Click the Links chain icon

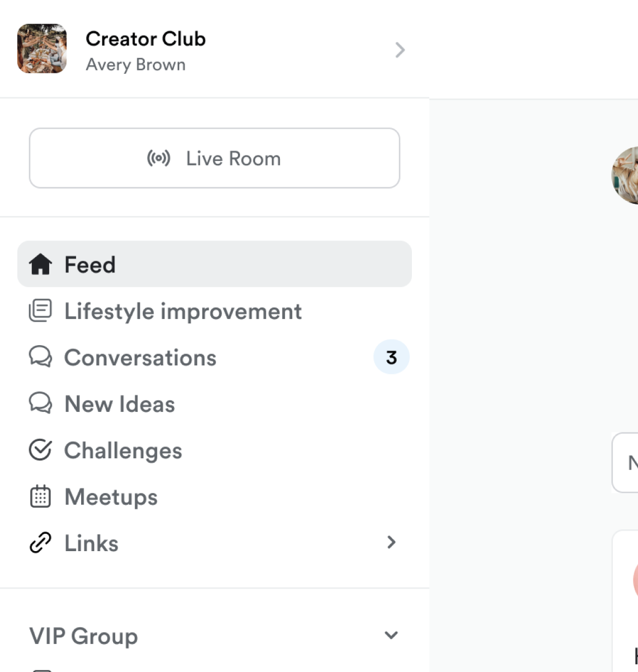click(40, 543)
